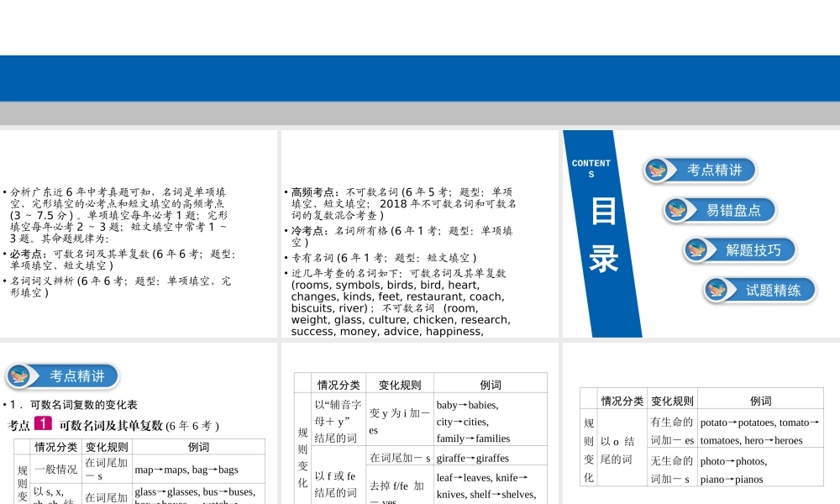
Task: Open the slide with potato→potatoes table
Action: coord(701,423)
